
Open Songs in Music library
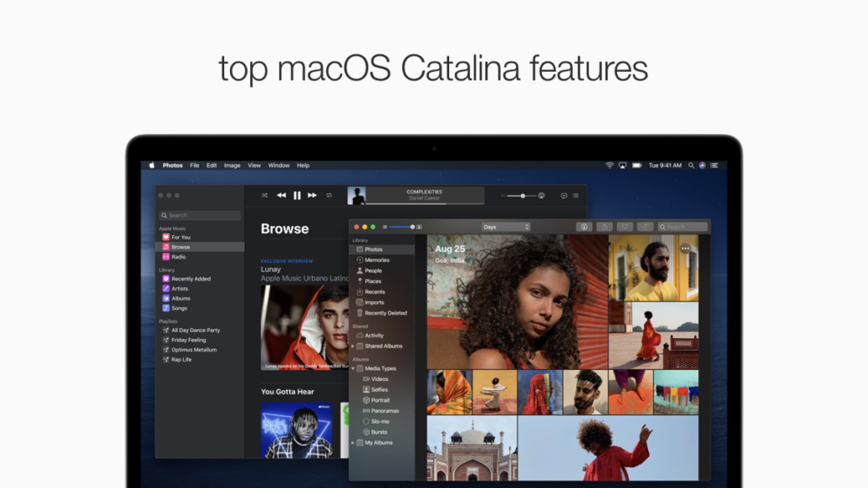click(x=200, y=308)
